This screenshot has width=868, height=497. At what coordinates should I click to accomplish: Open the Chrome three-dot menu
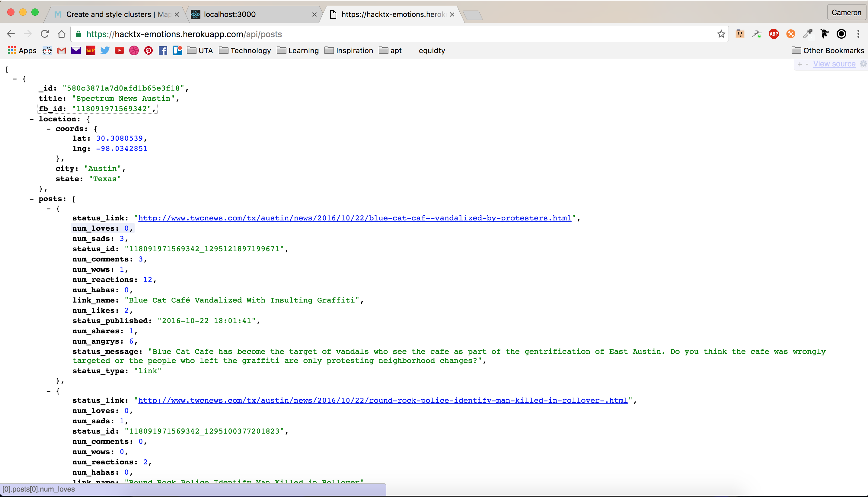[x=858, y=34]
